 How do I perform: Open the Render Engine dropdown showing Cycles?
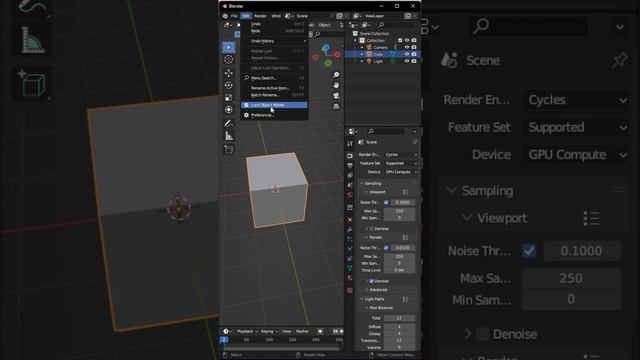click(401, 155)
